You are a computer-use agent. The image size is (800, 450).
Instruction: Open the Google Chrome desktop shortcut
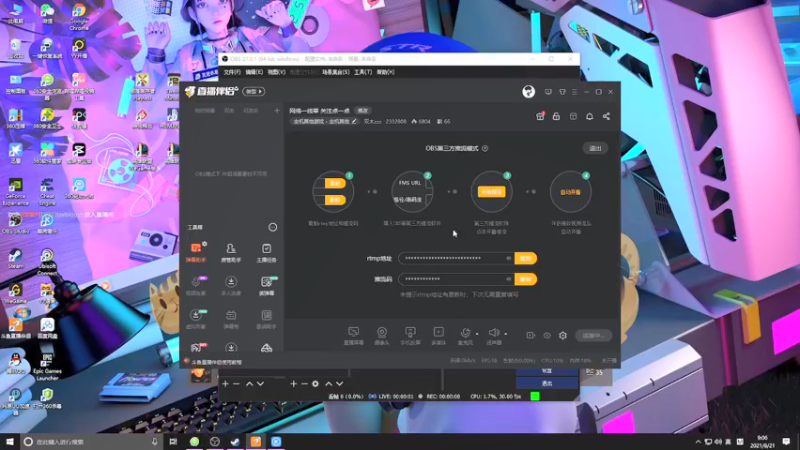pos(79,15)
